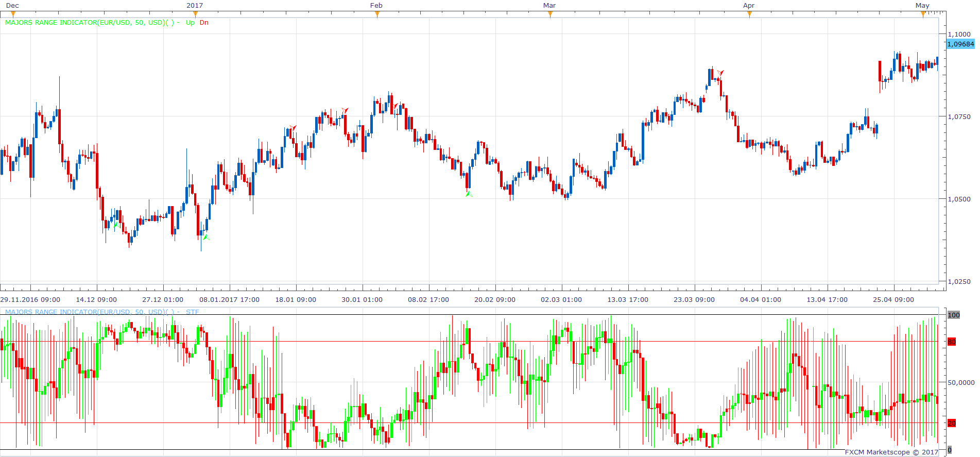The height and width of the screenshot is (457, 980).
Task: Click the 25.04 09:00 time label
Action: (893, 299)
